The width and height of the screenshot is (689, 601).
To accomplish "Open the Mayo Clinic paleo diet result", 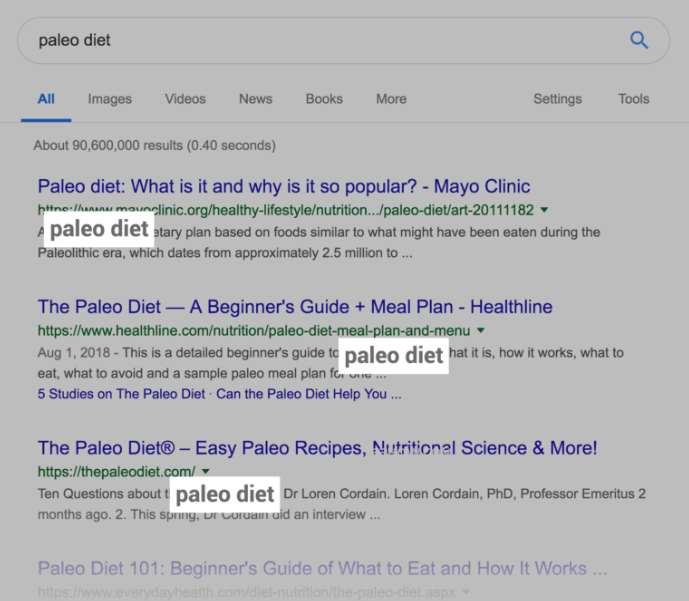I will pyautogui.click(x=283, y=187).
